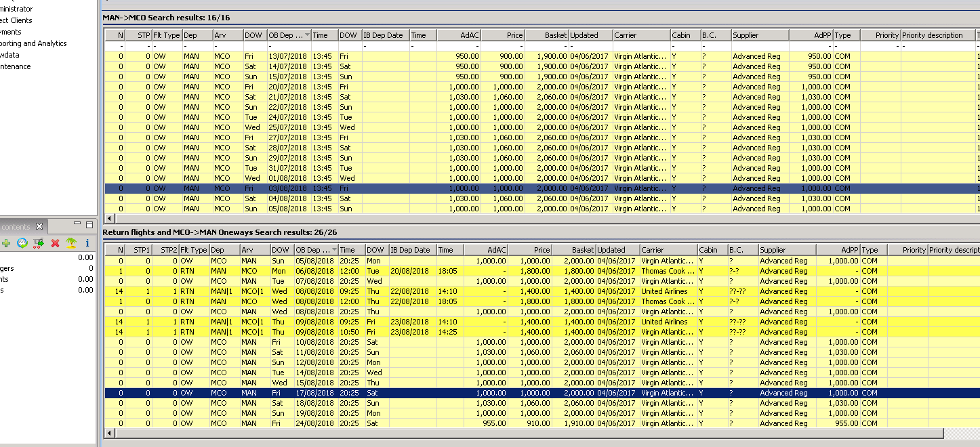The width and height of the screenshot is (980, 447).
Task: Click Price column header in top table
Action: (503, 35)
